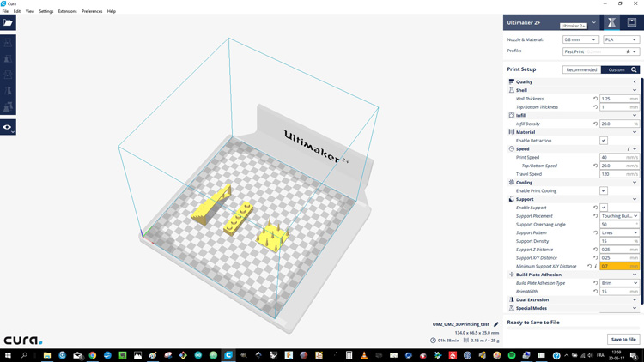
Task: Open the view mode eye menu
Action: (x=8, y=127)
